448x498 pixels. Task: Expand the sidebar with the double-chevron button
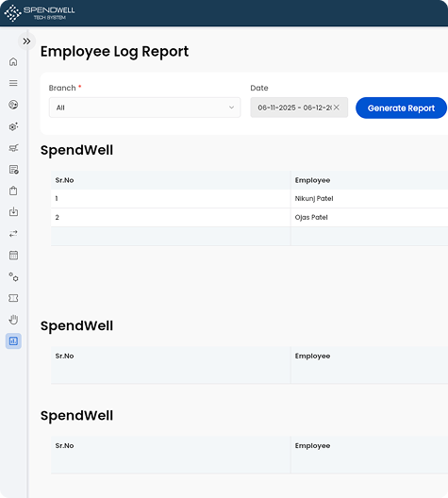(x=26, y=41)
